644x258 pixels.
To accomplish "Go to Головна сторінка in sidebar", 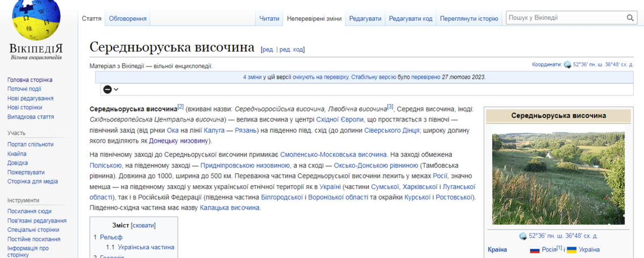I will pyautogui.click(x=30, y=80).
